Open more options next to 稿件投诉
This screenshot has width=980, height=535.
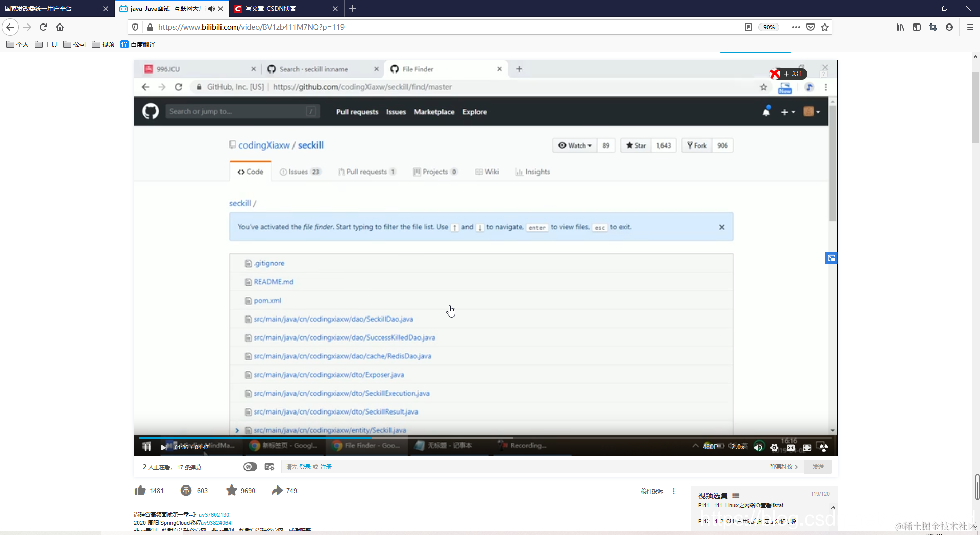(674, 491)
